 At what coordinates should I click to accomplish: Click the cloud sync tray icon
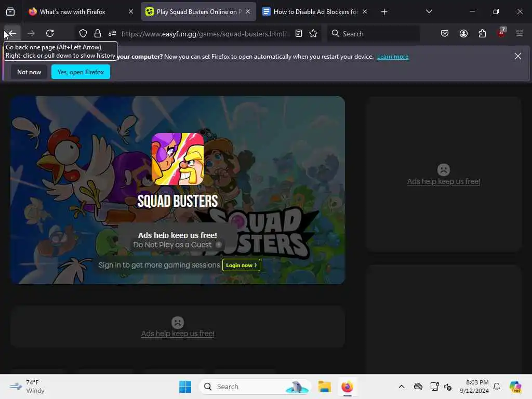(418, 387)
